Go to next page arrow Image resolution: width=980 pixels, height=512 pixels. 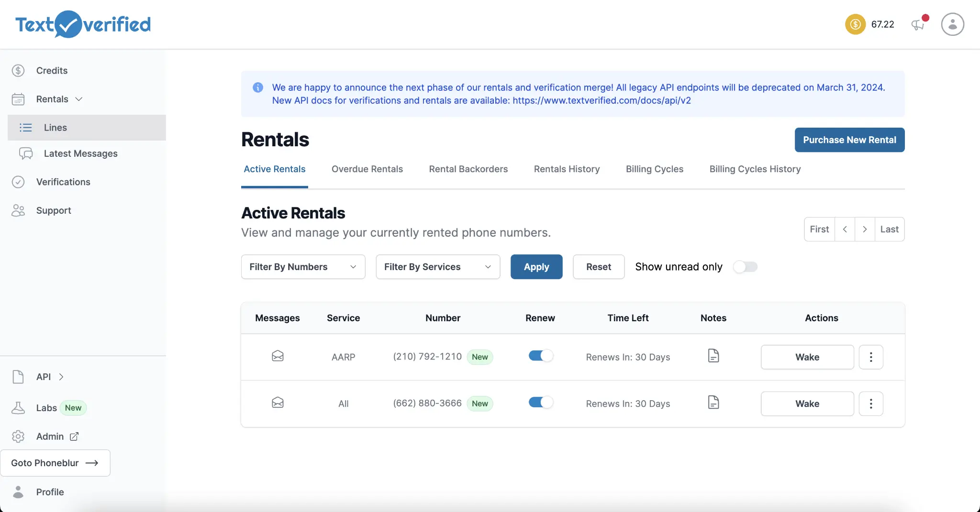[x=865, y=229]
